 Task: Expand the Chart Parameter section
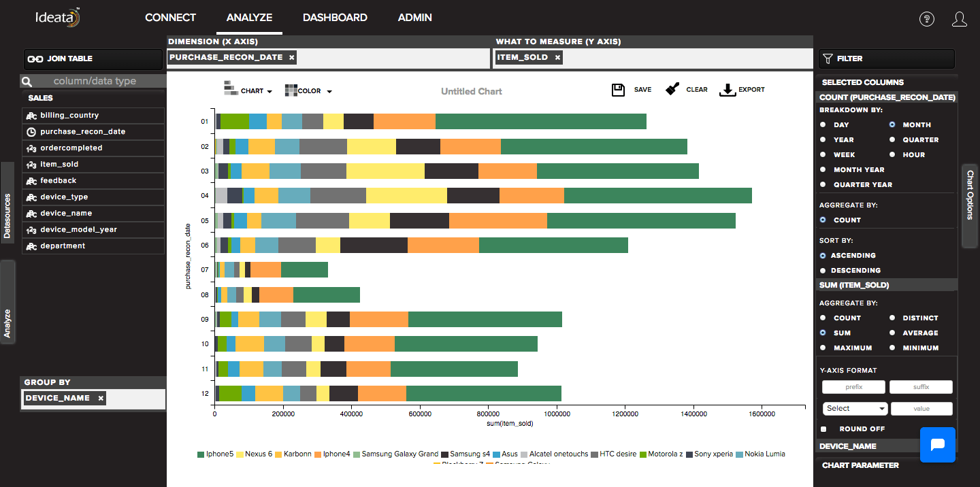coord(886,466)
